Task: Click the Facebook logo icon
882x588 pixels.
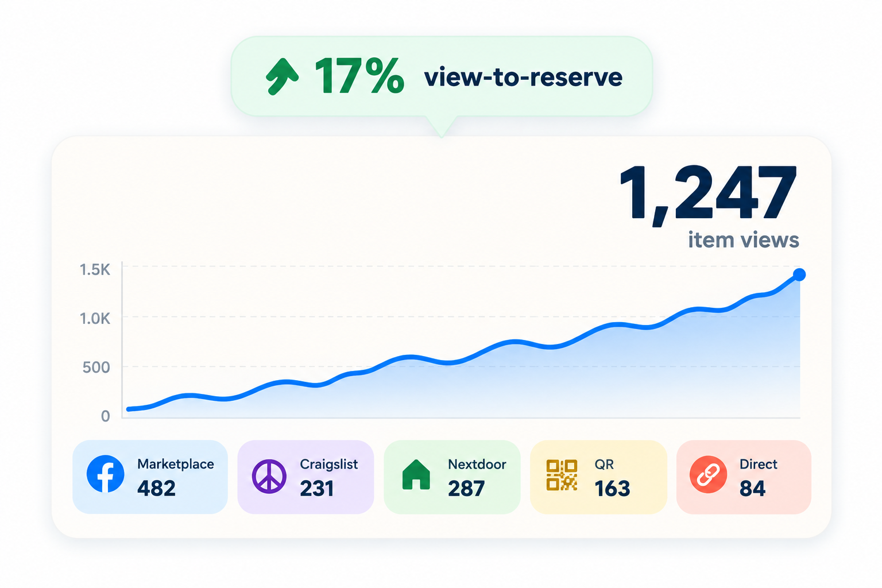Action: 105,474
